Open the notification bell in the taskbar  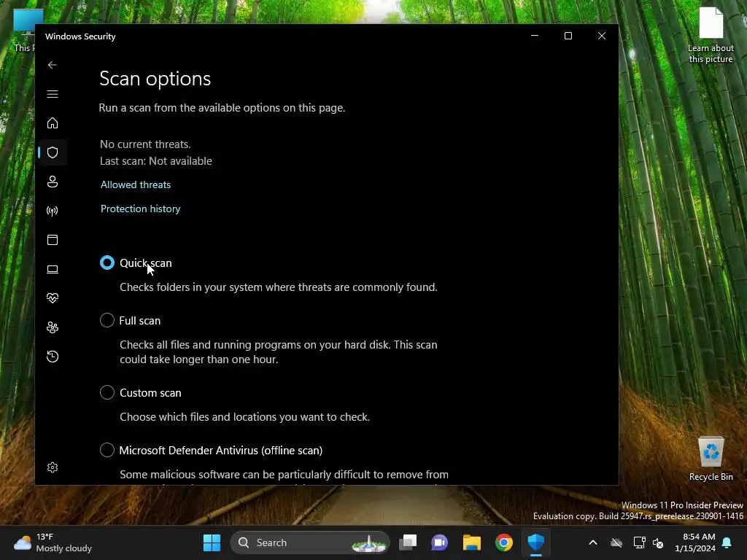point(727,542)
